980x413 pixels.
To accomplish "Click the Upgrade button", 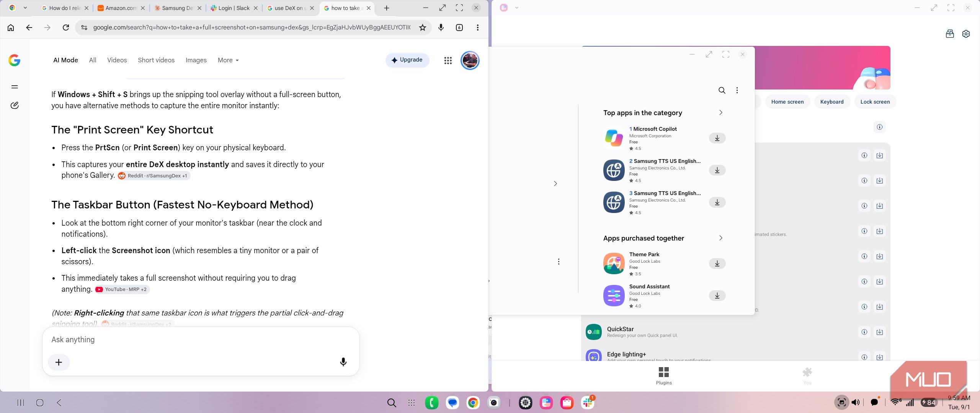I will (x=407, y=60).
